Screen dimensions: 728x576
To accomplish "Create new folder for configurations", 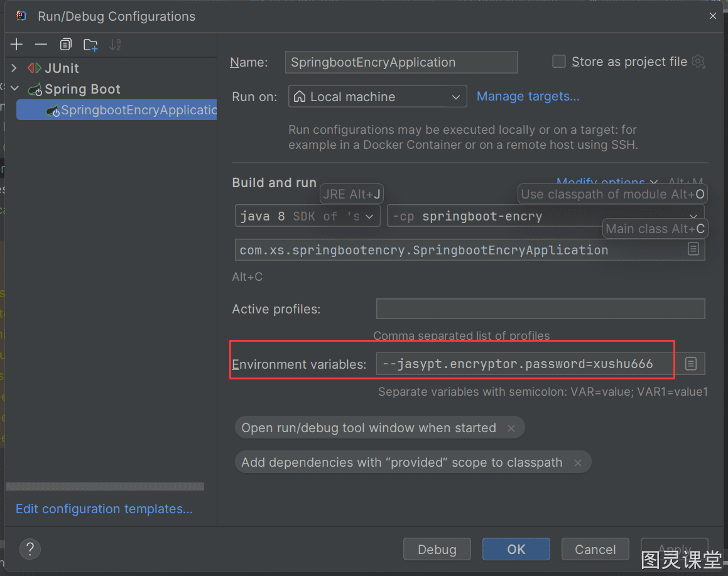I will tap(90, 45).
